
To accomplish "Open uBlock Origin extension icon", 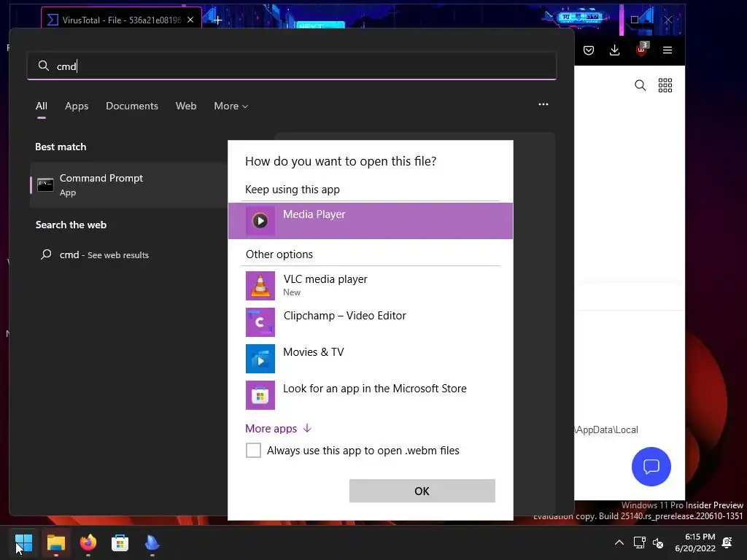I will pyautogui.click(x=641, y=50).
